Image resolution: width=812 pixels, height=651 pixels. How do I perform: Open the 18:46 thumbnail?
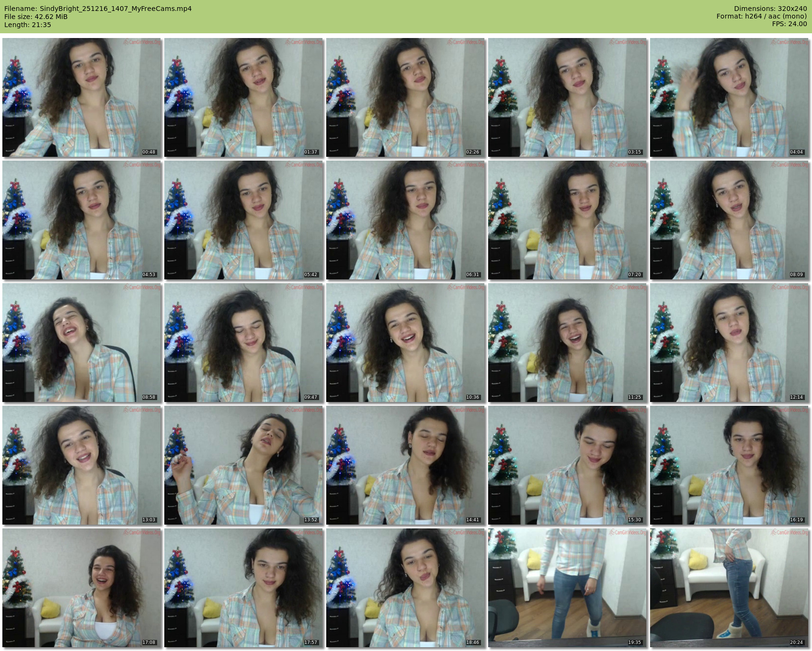406,588
